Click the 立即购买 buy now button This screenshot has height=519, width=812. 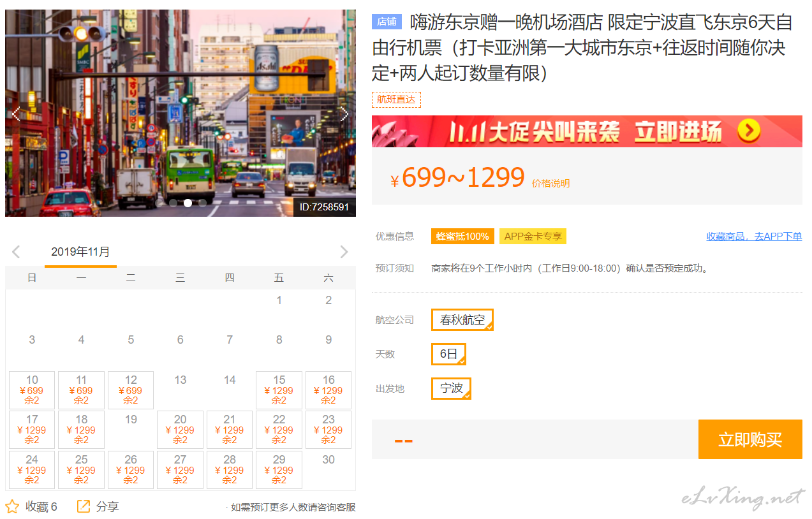pyautogui.click(x=750, y=439)
